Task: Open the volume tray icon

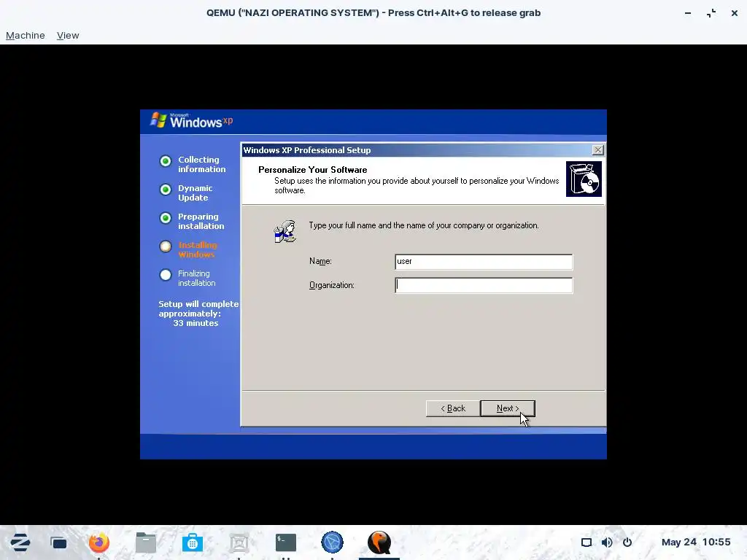Action: [x=607, y=542]
